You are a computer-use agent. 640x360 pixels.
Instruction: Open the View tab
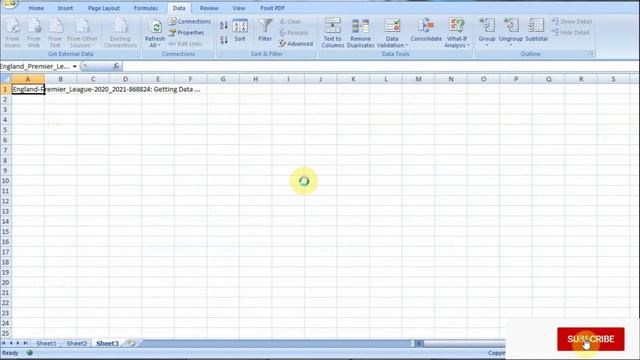[x=239, y=8]
